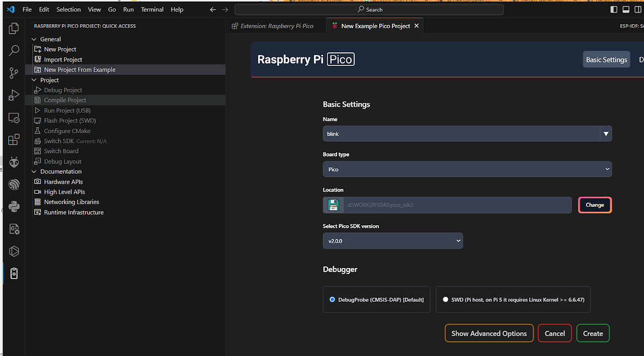Click the Basic Settings nav button
The width and height of the screenshot is (644, 356).
coord(607,59)
